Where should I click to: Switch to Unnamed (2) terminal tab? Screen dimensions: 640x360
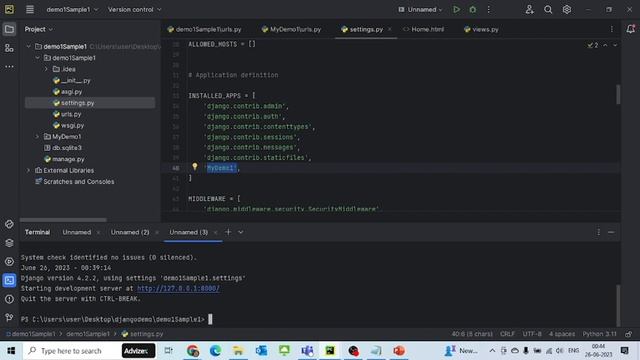point(130,232)
